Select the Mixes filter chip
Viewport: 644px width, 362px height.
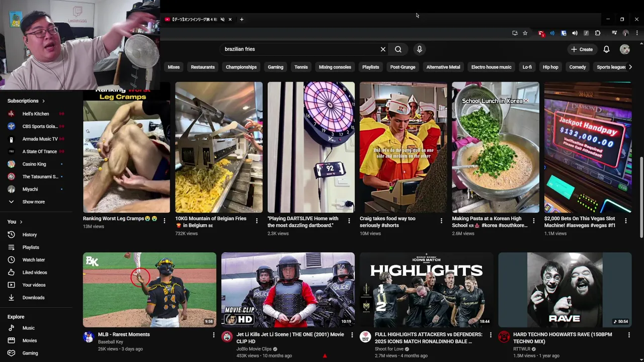174,67
